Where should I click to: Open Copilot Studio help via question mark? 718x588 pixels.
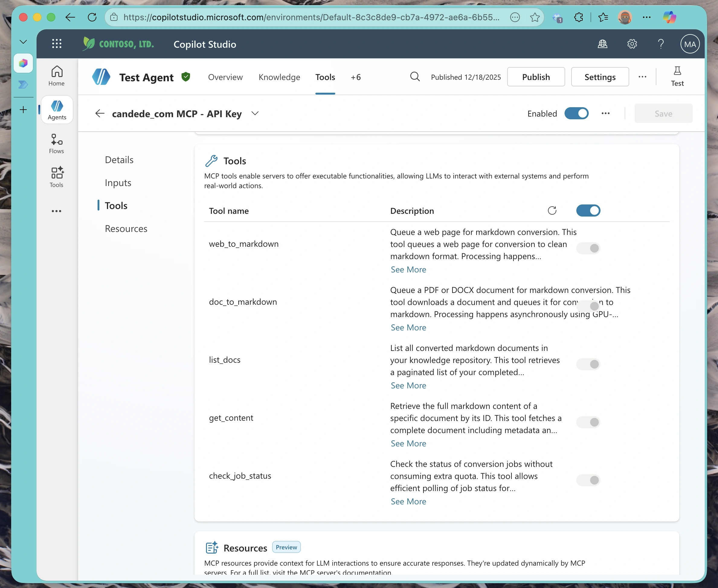660,44
